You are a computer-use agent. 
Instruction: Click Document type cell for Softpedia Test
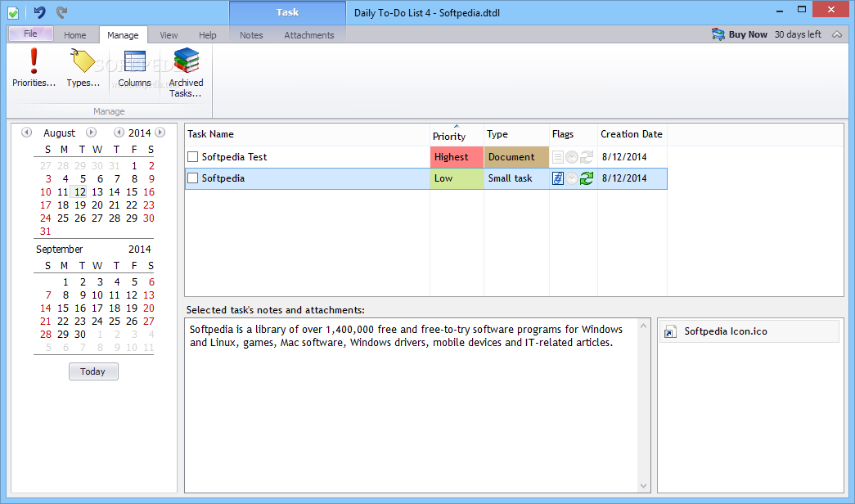click(x=516, y=157)
